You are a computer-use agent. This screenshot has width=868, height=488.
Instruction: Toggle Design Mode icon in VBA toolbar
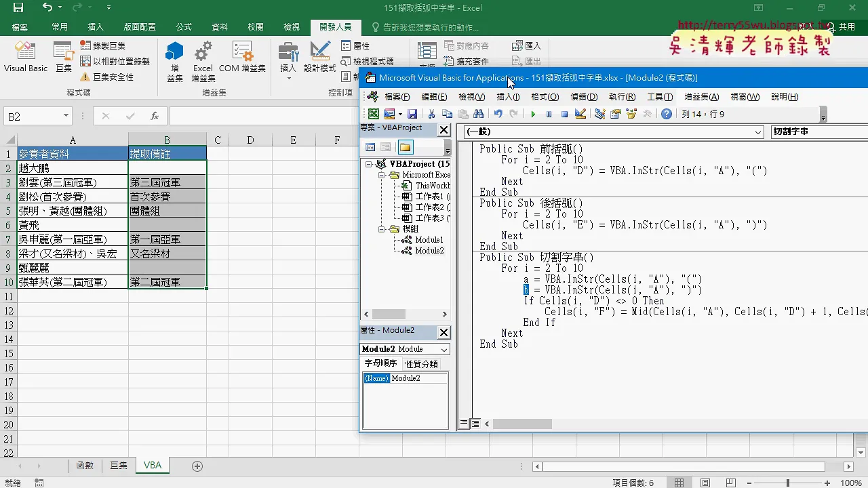[x=580, y=114]
